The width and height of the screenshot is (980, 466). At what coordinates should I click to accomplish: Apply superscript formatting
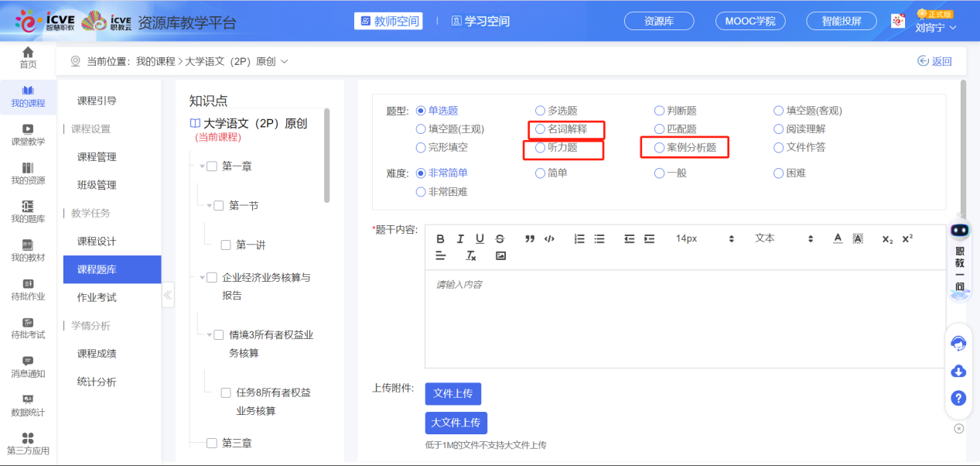pos(906,238)
